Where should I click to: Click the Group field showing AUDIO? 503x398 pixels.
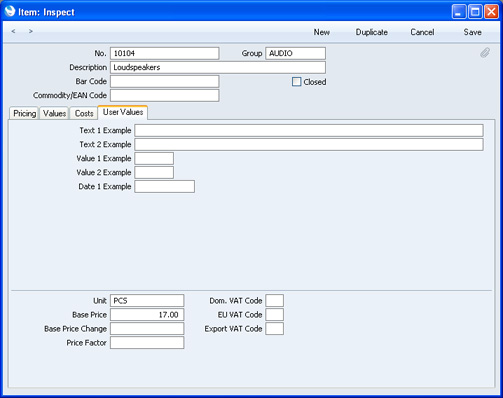pos(295,53)
